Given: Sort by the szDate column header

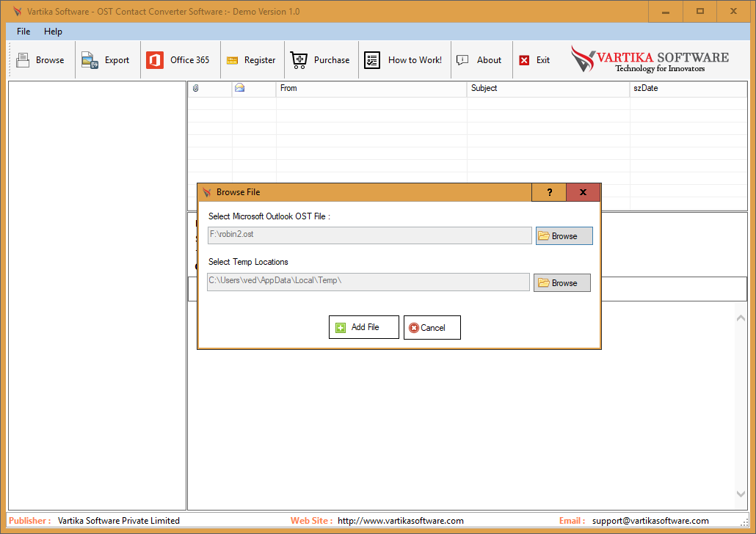Looking at the screenshot, I should tap(688, 88).
